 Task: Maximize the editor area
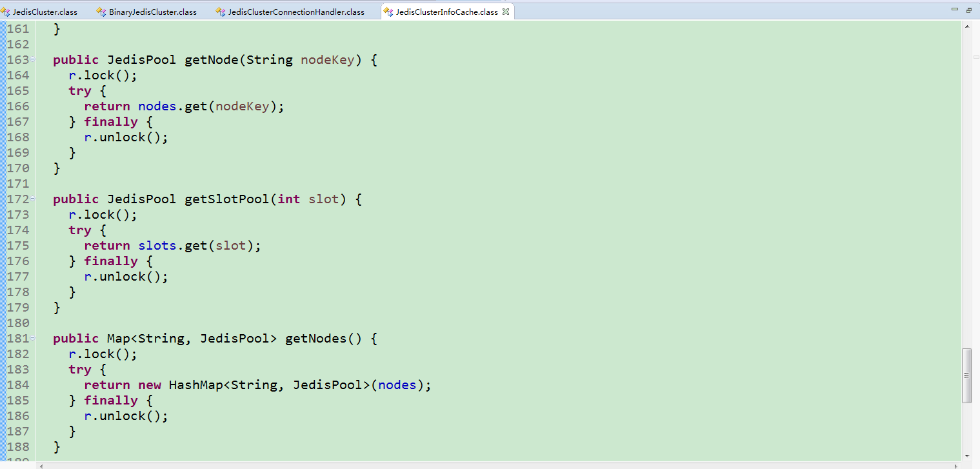969,10
